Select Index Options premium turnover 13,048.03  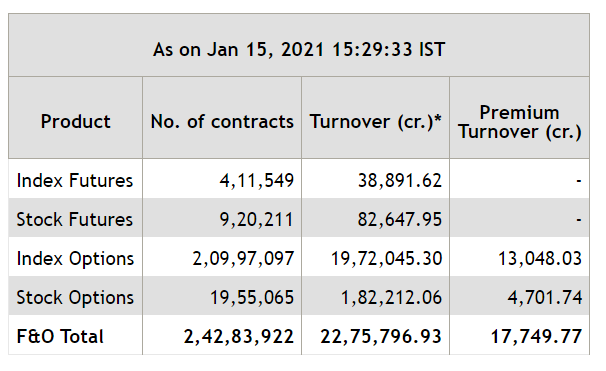(540, 259)
